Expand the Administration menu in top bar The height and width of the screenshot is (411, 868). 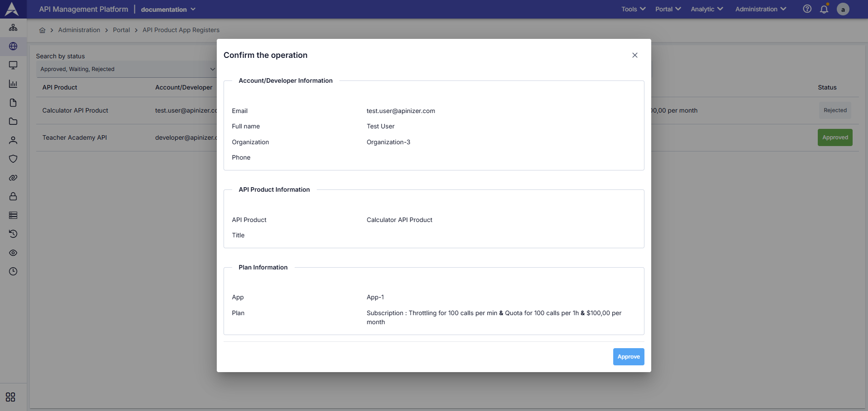[760, 9]
